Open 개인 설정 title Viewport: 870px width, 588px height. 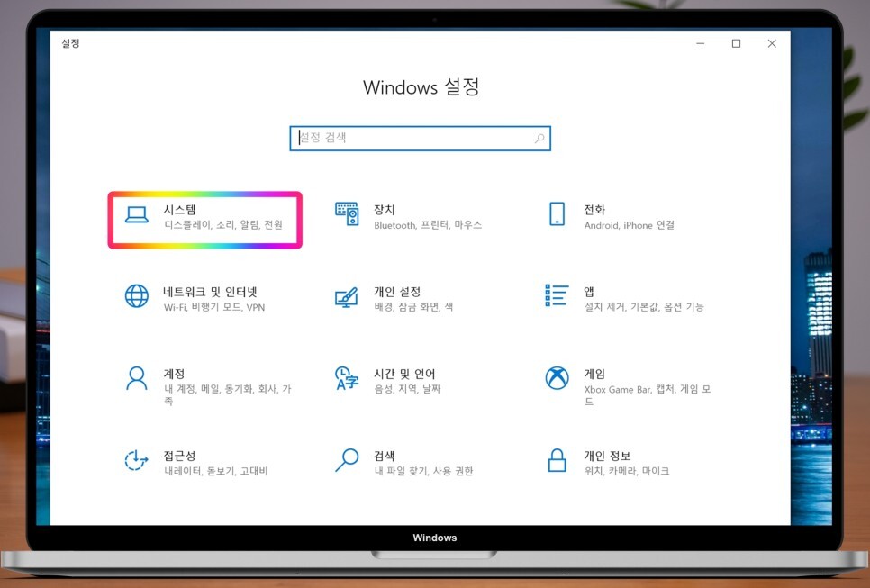(397, 291)
